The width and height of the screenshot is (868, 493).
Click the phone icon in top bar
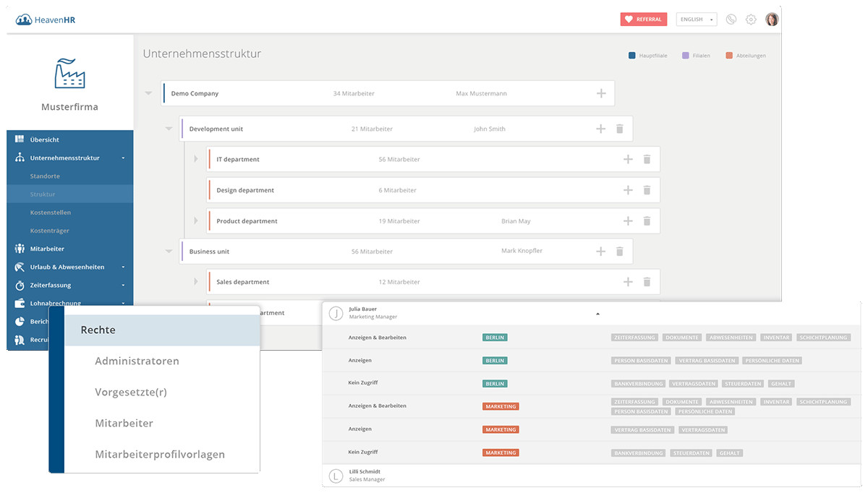click(731, 20)
